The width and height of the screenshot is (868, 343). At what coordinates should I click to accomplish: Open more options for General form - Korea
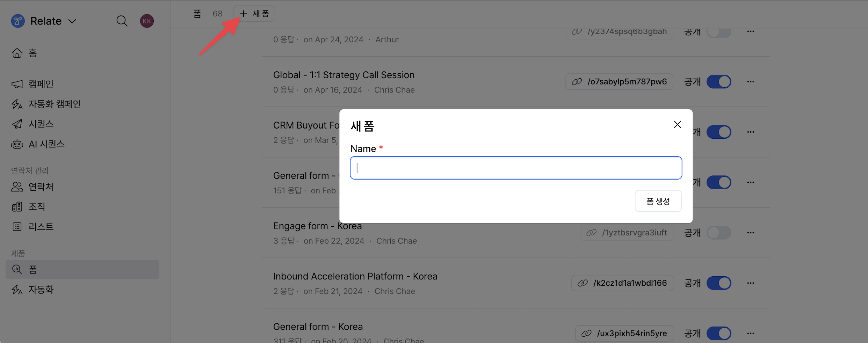point(751,333)
